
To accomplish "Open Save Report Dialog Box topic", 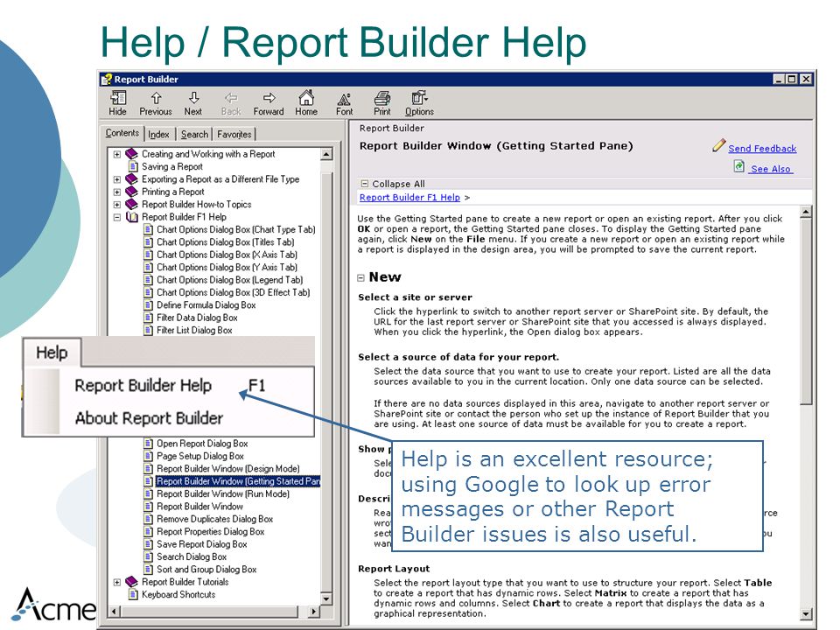I will pos(202,544).
